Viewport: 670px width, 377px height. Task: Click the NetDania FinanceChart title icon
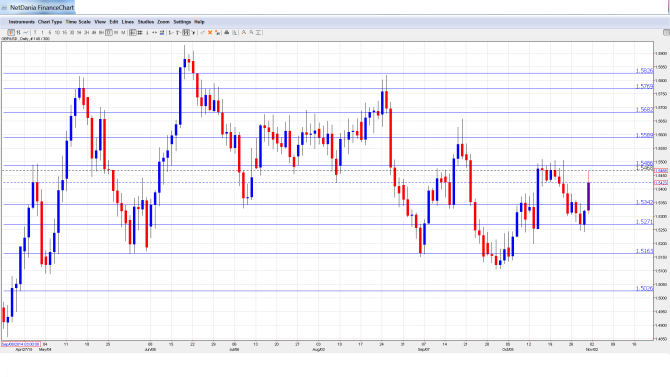point(4,7)
